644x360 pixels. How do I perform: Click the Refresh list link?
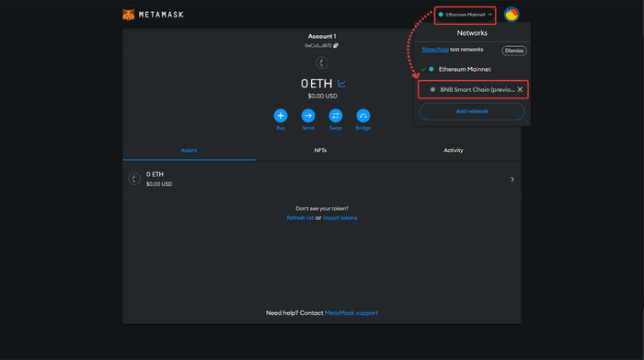300,218
